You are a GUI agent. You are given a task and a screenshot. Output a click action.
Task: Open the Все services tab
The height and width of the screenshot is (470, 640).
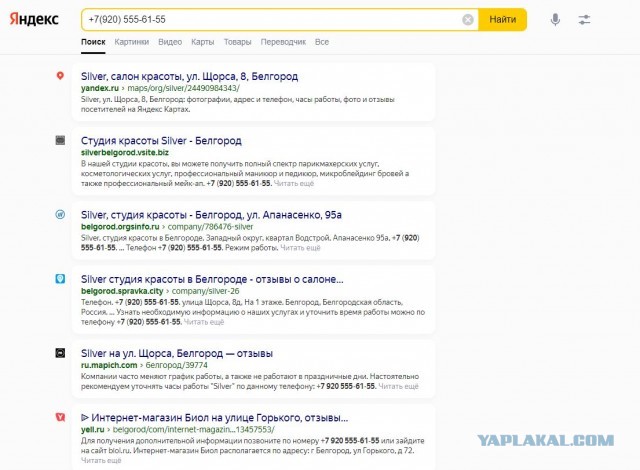coord(322,42)
